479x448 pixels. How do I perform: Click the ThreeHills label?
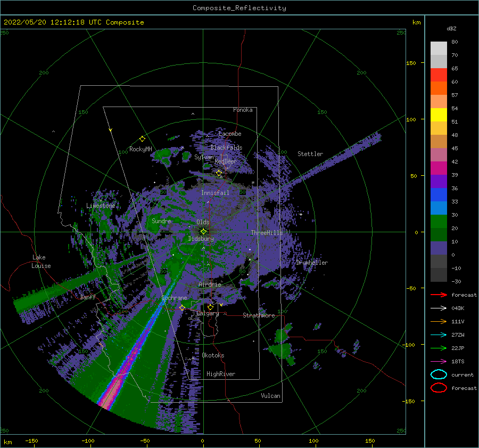click(267, 233)
